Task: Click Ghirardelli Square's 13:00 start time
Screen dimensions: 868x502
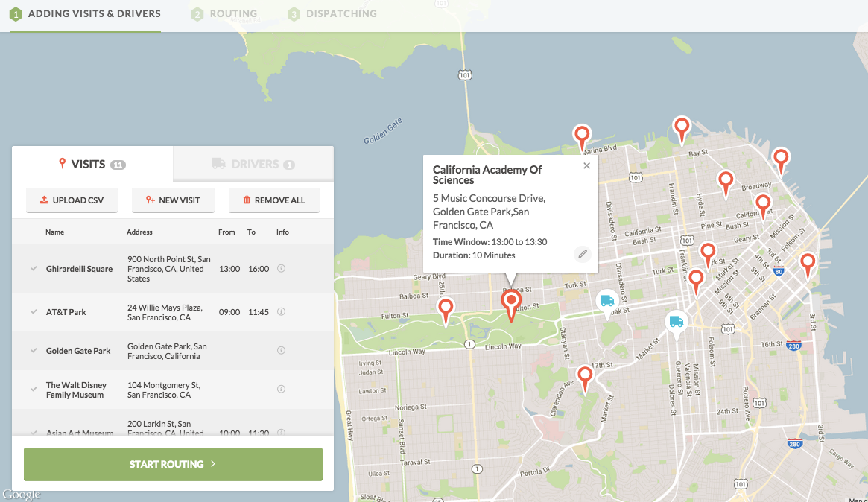Action: 229,269
